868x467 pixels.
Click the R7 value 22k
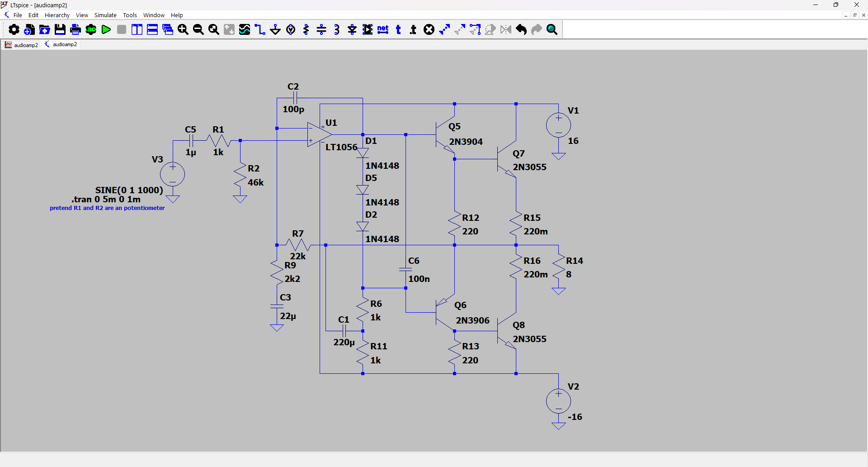click(x=298, y=256)
